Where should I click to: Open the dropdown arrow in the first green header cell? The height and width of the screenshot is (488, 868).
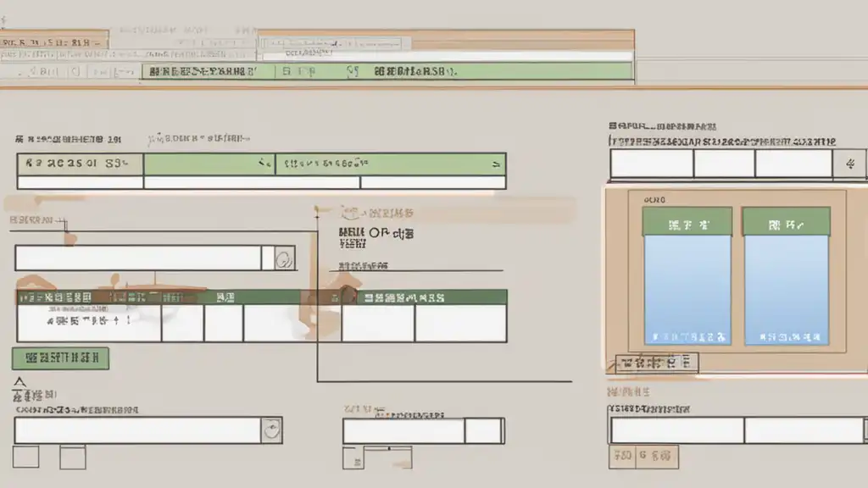tap(264, 161)
